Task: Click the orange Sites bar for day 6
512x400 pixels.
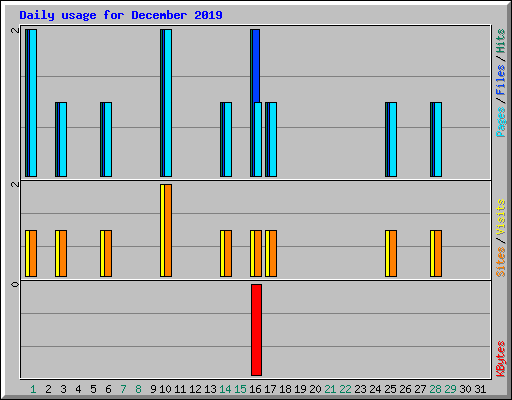Action: tap(108, 253)
